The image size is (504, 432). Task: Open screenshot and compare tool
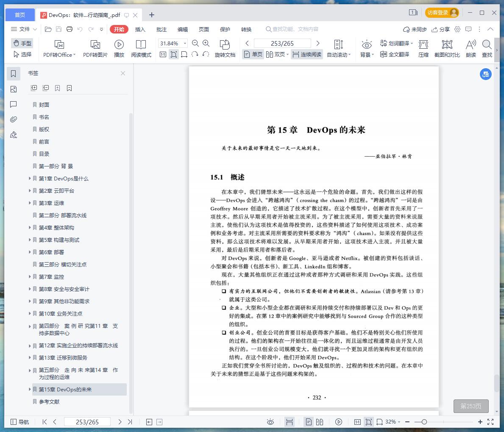point(447,49)
